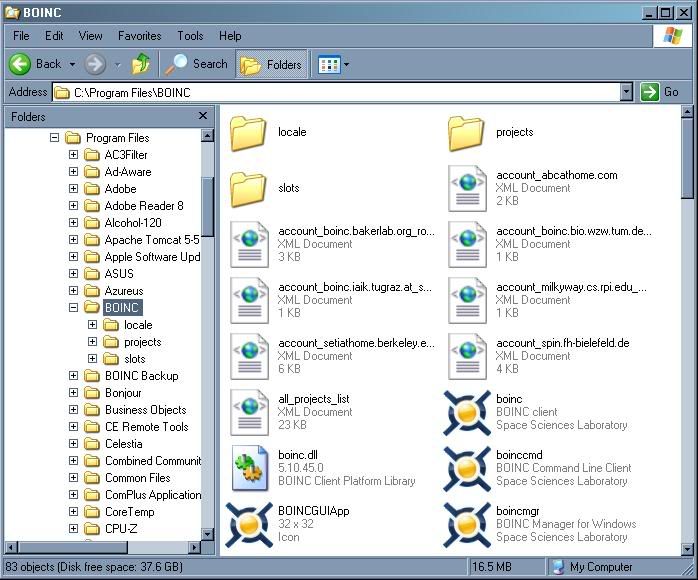Select Apache Tomcat 5.5 in tree
The height and width of the screenshot is (580, 698).
151,239
